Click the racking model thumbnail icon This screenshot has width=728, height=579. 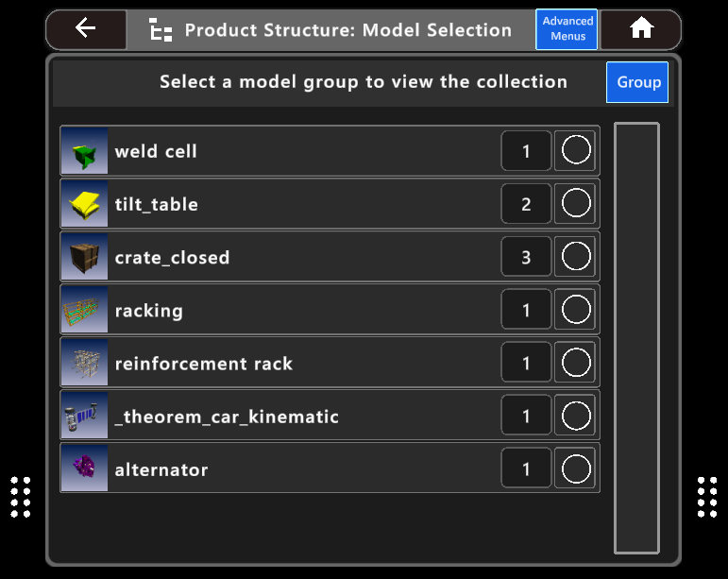[x=84, y=310]
